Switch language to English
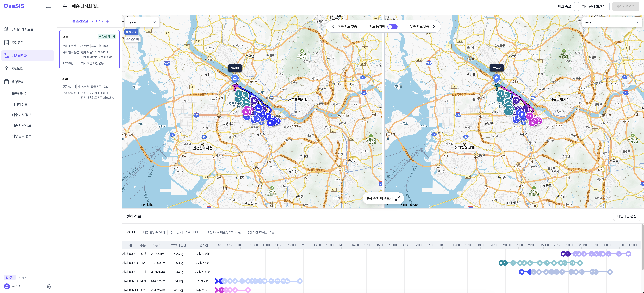This screenshot has width=644, height=293. tap(23, 277)
